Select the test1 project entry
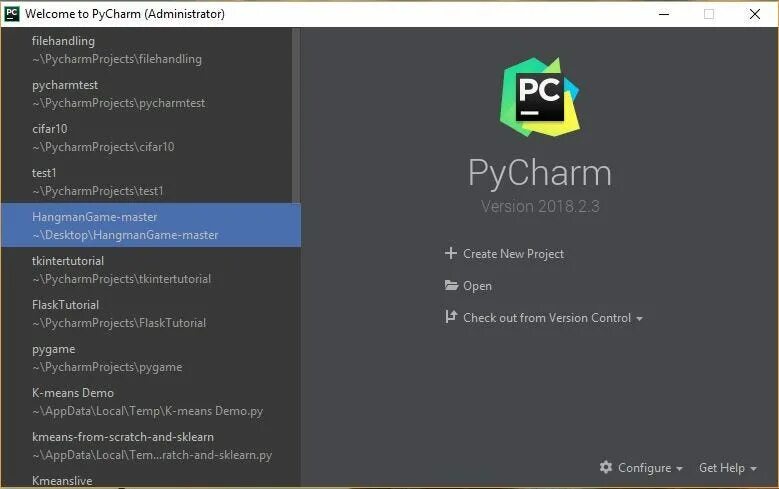 click(151, 182)
